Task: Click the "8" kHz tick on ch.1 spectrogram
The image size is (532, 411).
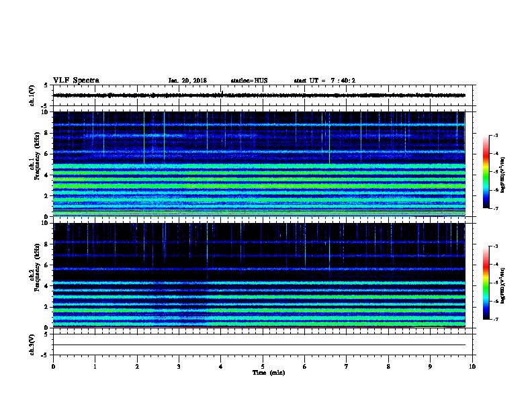Action: point(46,133)
